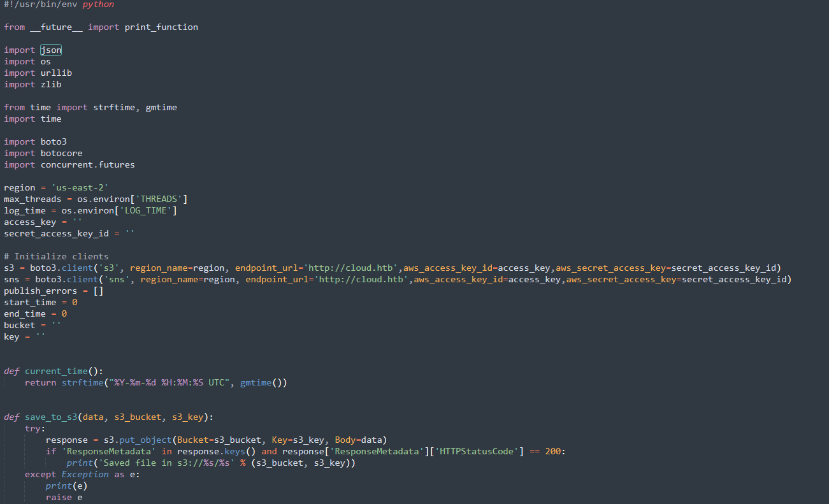Click 'concurrent.futures' in the import line
829x504 pixels.
coord(87,165)
